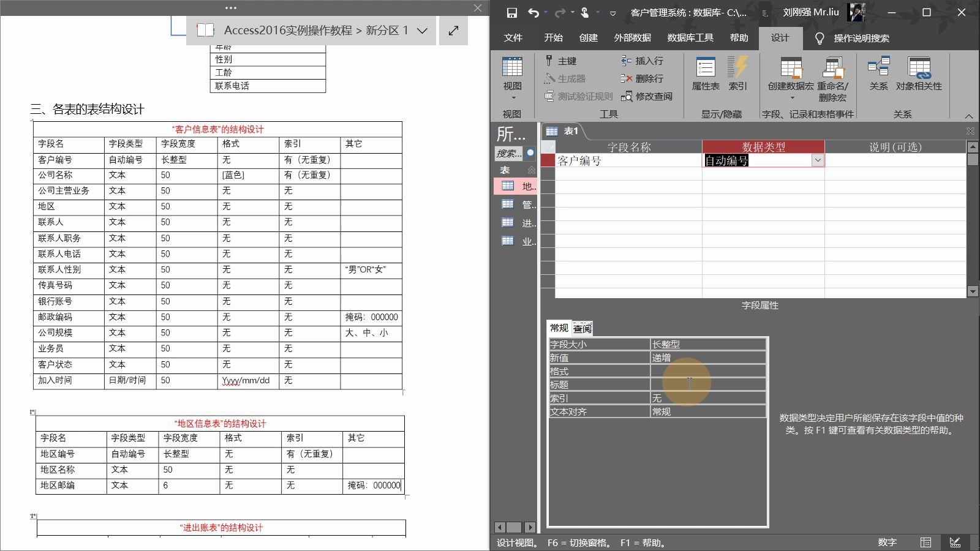Set Primary Key (主键)
This screenshot has height=551, width=980.
tap(561, 61)
